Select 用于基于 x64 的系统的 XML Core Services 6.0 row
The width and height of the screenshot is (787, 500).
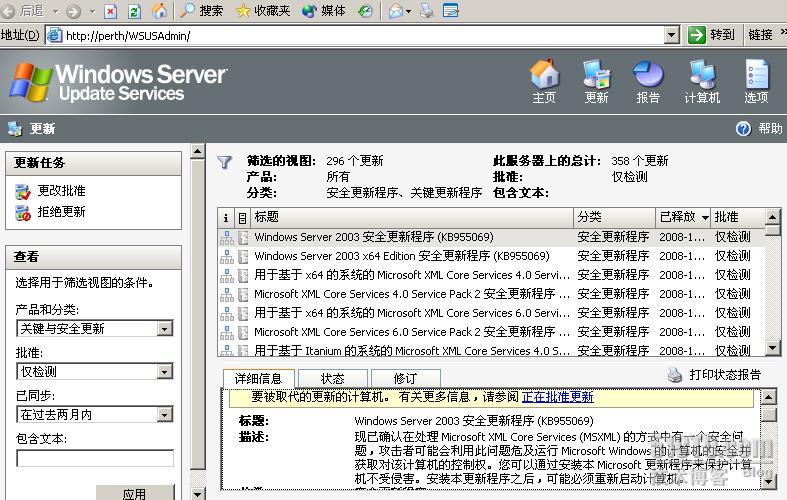[491, 313]
